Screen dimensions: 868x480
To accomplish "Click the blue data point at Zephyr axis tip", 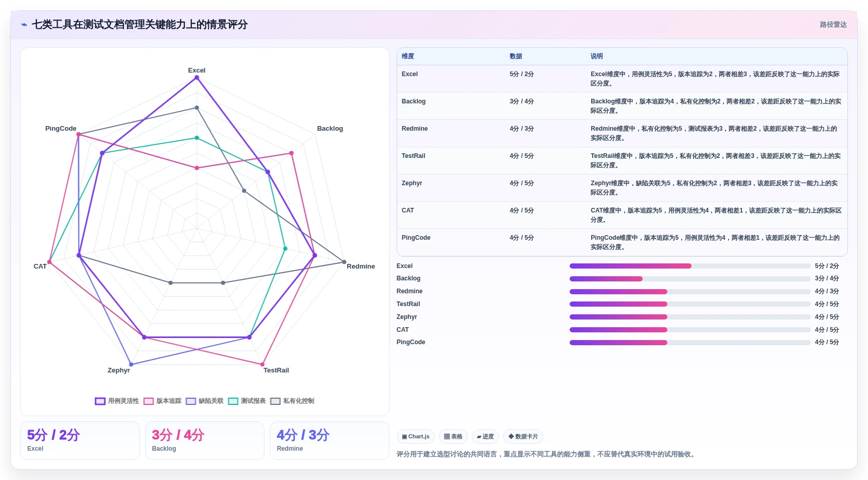I will (x=131, y=364).
